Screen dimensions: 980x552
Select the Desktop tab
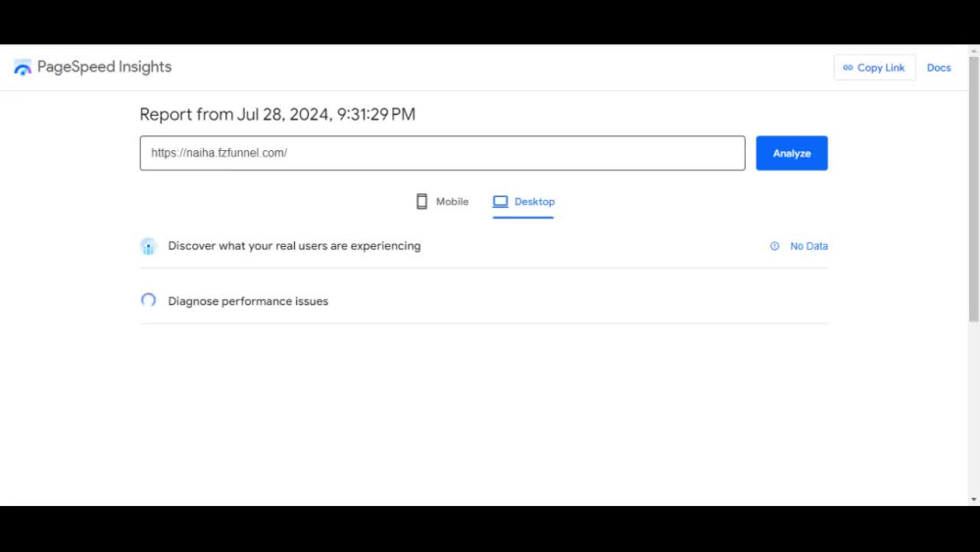click(523, 202)
